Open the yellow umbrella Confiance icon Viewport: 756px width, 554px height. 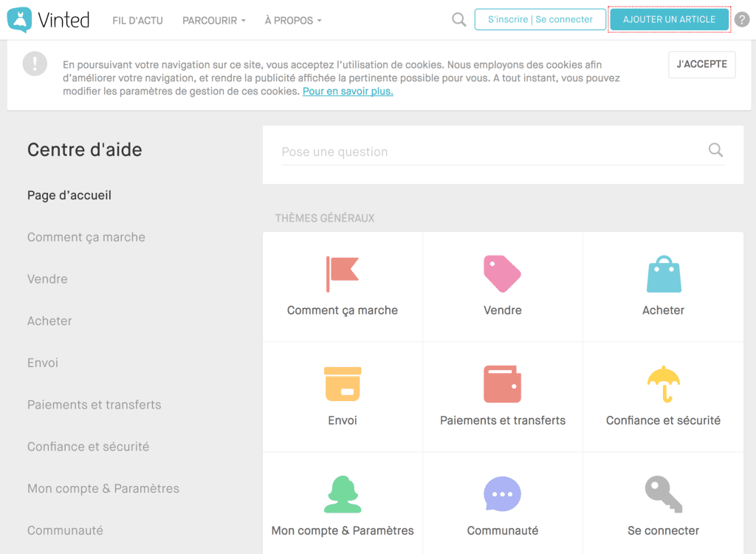(664, 384)
